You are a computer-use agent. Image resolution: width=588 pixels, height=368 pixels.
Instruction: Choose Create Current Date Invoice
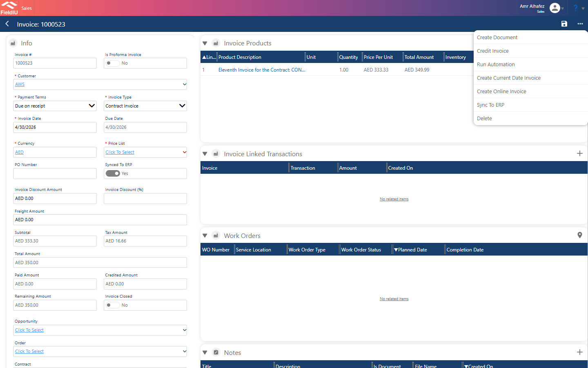[x=530, y=78]
